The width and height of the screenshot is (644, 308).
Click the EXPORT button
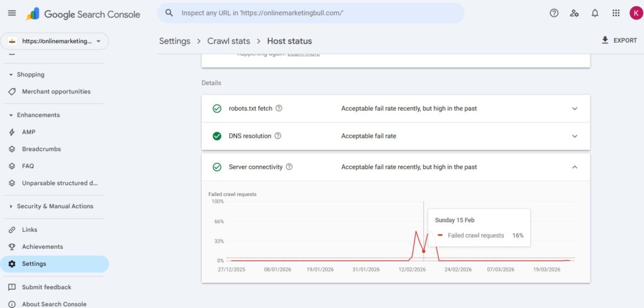click(619, 40)
